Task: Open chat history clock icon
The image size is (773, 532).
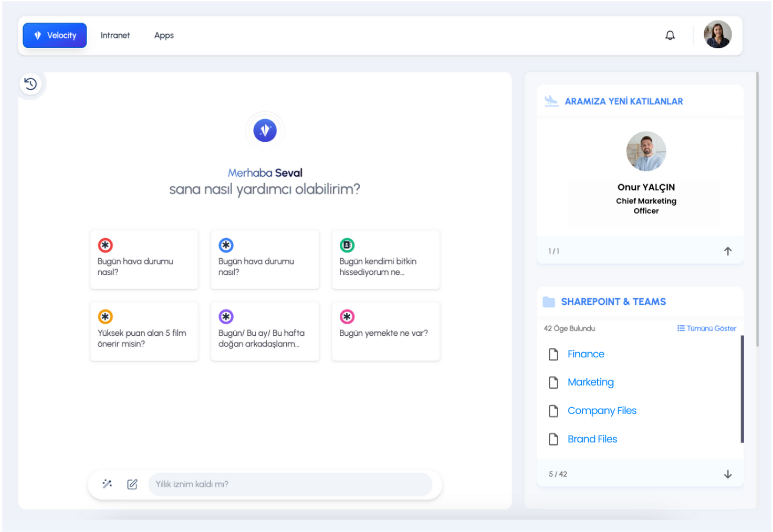Action: pyautogui.click(x=31, y=84)
